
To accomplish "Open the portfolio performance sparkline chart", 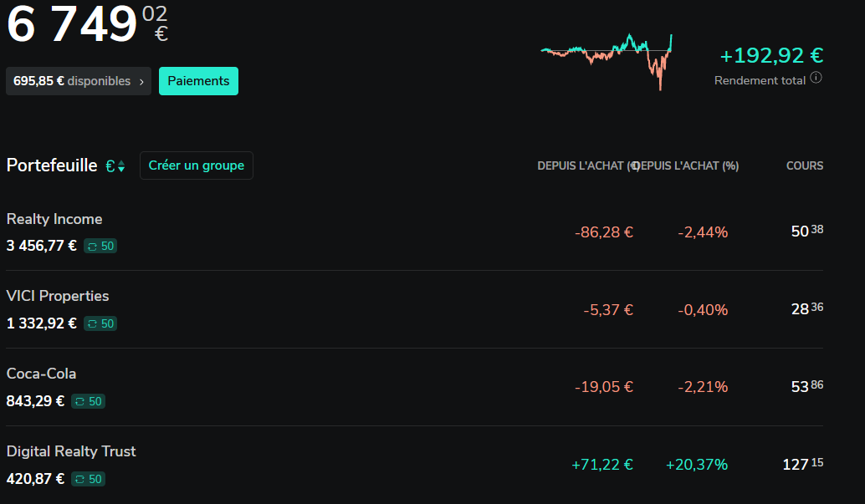I will pyautogui.click(x=607, y=61).
